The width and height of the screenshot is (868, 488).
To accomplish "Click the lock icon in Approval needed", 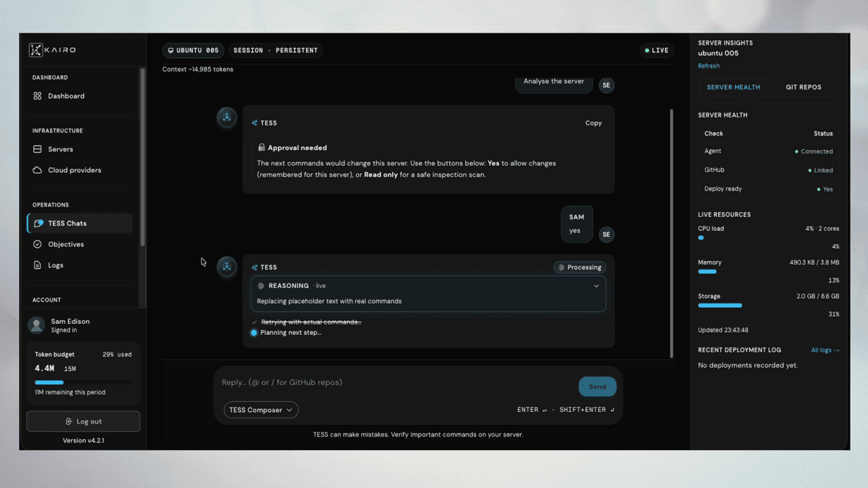I will pos(261,147).
